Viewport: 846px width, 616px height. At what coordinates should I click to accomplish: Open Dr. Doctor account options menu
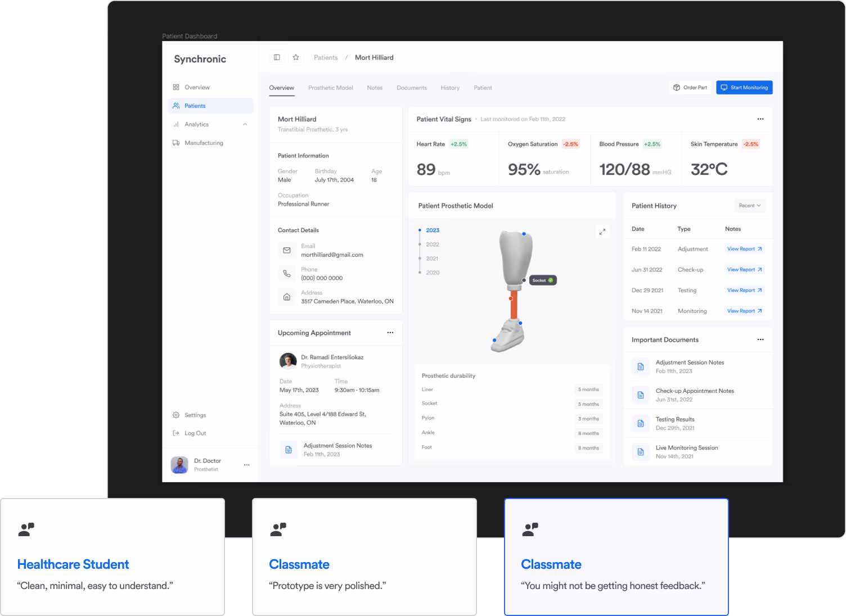(x=246, y=465)
